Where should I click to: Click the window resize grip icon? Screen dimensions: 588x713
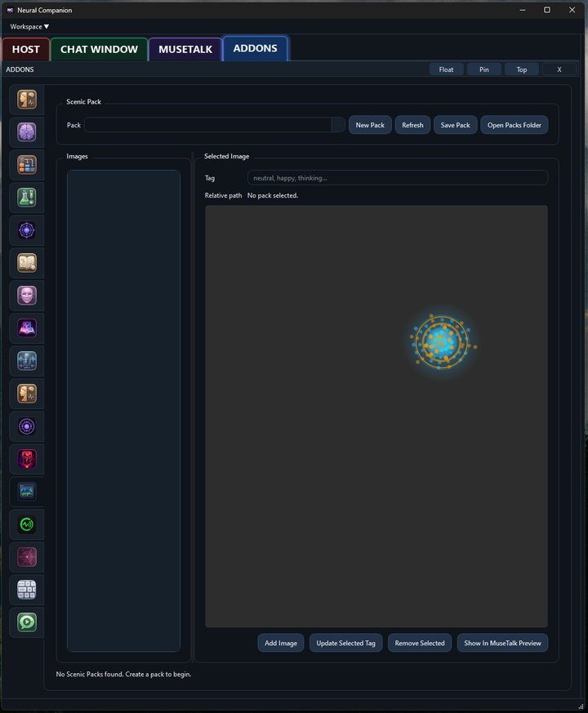click(581, 706)
